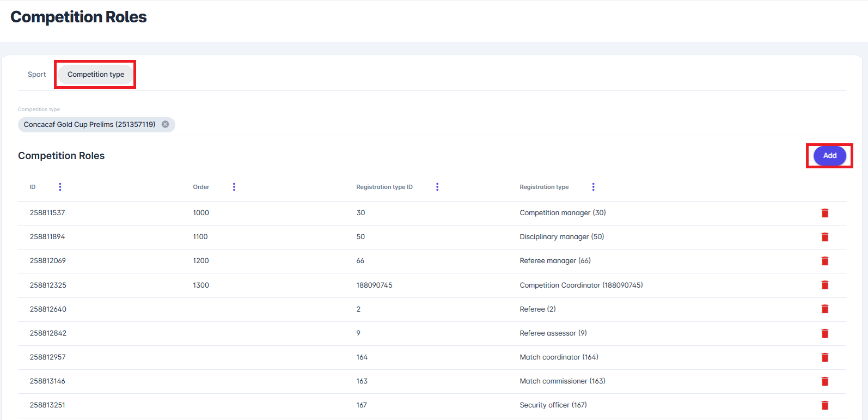Select row with ID 258811537
868x420 pixels.
(47, 213)
